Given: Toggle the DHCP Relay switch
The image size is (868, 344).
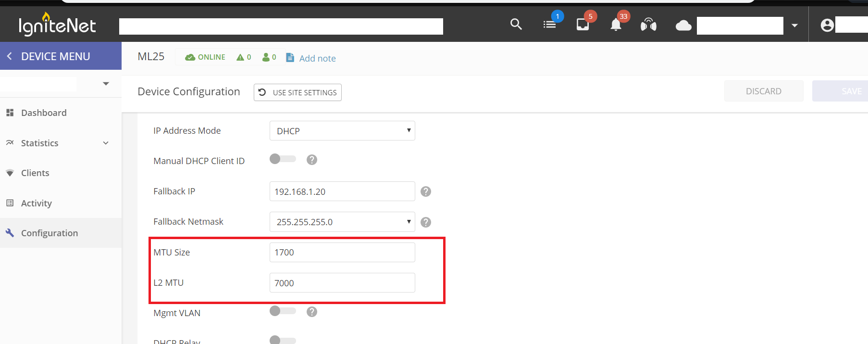Looking at the screenshot, I should tap(283, 340).
